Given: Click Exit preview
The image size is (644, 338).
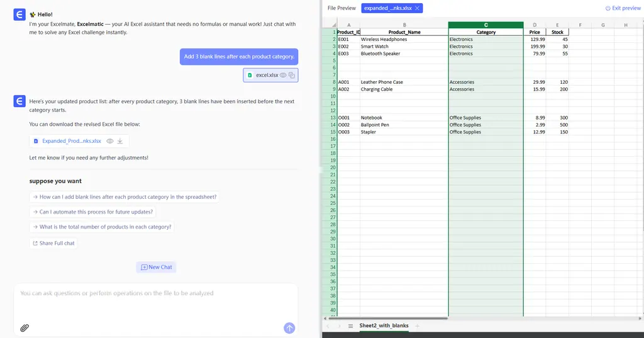Looking at the screenshot, I should point(623,8).
